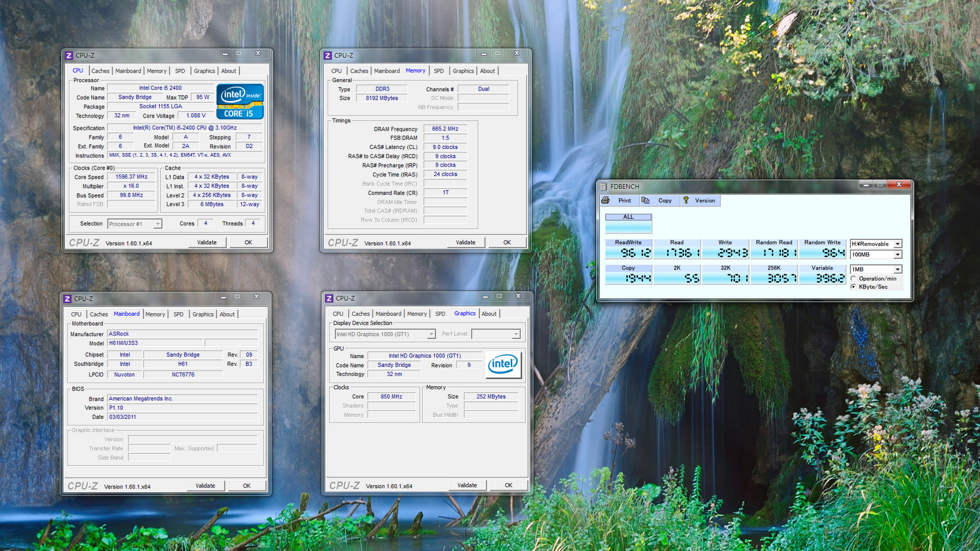Click the printer icon in FDBENCH toolbar
980x551 pixels.
[606, 200]
